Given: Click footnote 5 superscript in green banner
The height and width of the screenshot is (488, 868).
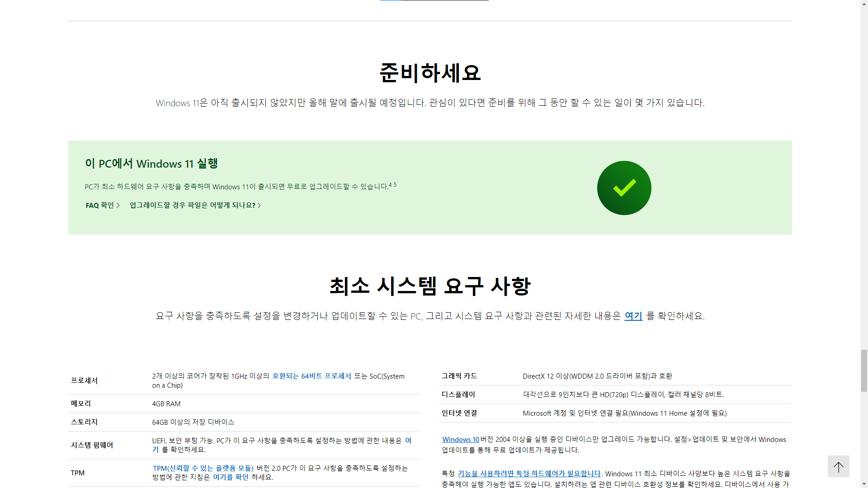Looking at the screenshot, I should [395, 185].
